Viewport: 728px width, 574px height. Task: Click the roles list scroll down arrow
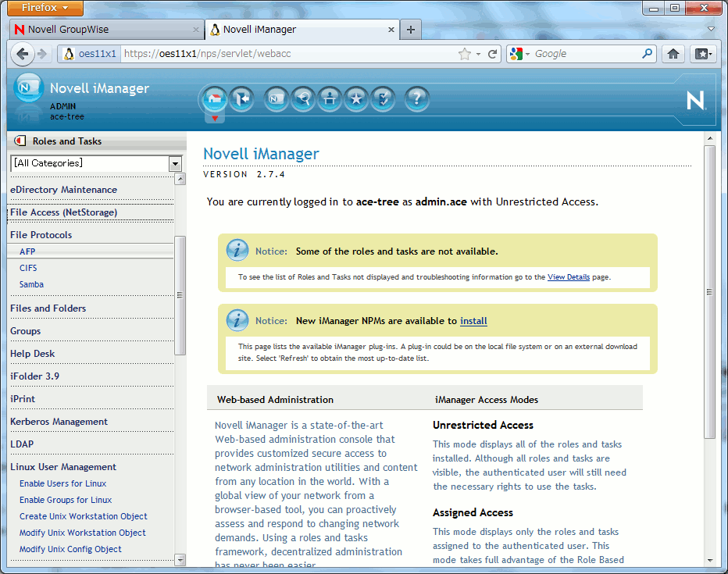(180, 560)
